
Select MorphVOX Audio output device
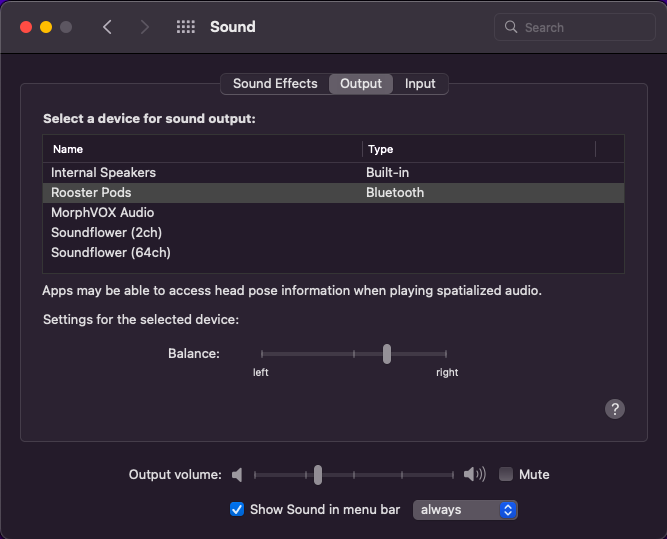click(x=103, y=213)
